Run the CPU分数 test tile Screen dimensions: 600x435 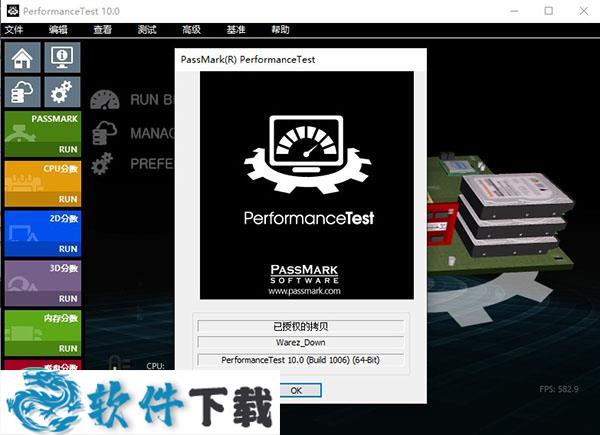43,184
